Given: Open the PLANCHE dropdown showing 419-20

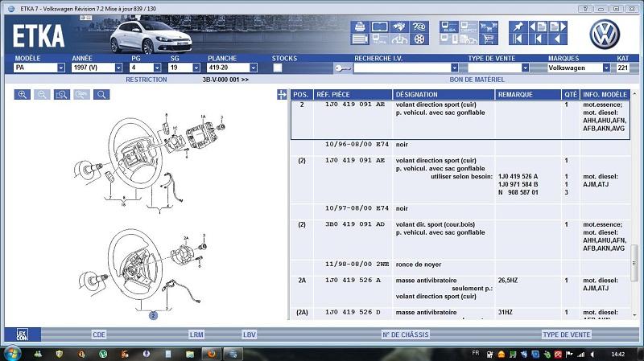Looking at the screenshot, I should point(254,68).
